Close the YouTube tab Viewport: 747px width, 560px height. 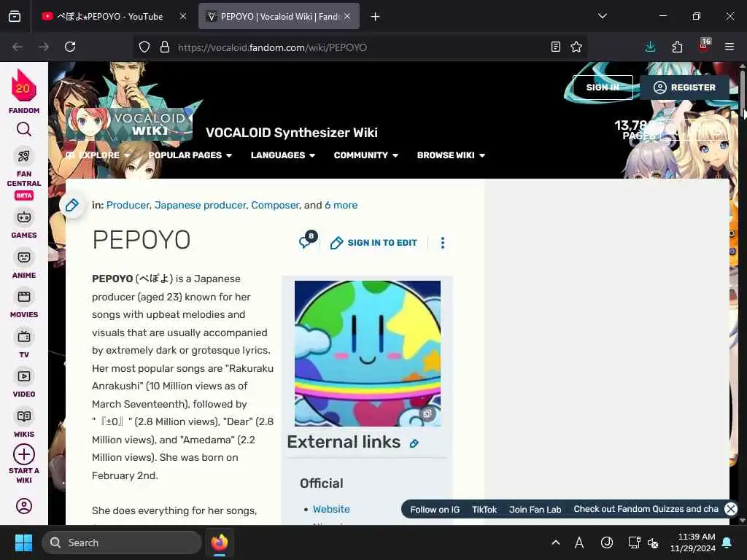coord(183,17)
